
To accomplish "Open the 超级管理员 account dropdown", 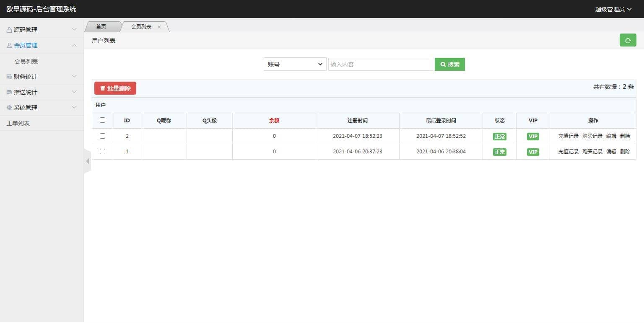I will (613, 9).
